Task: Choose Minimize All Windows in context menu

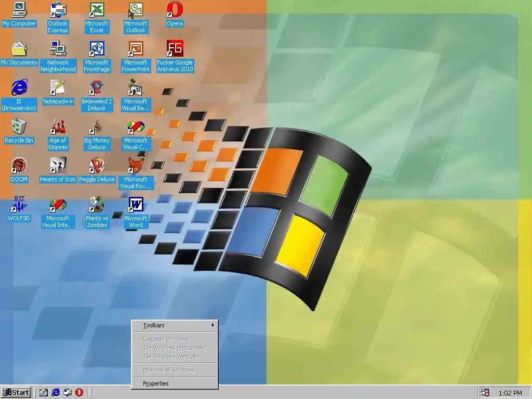Action: [x=175, y=370]
